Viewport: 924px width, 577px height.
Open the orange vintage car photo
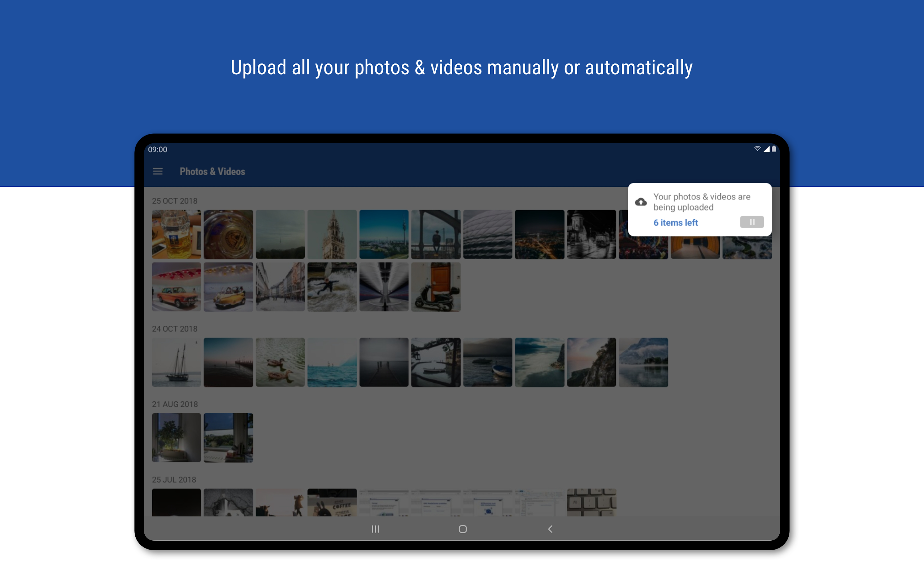[x=176, y=287]
